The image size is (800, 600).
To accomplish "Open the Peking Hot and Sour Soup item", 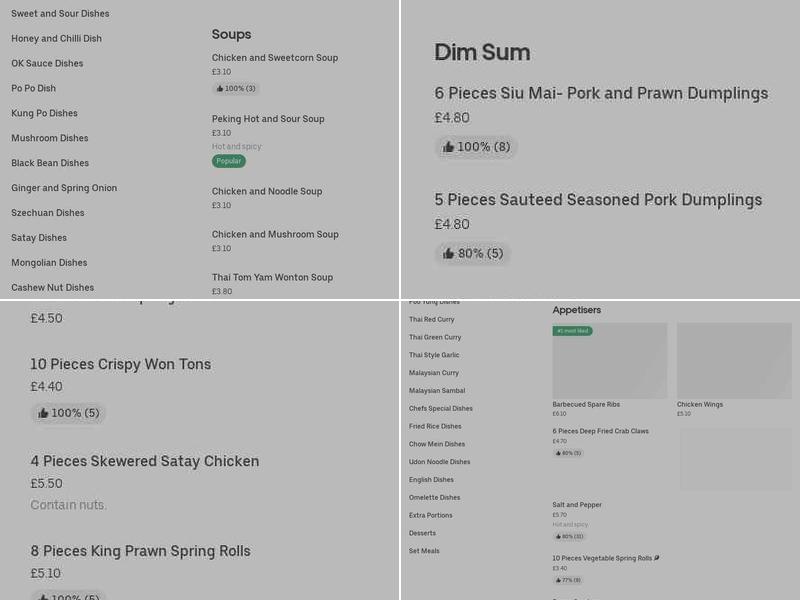I will point(268,119).
